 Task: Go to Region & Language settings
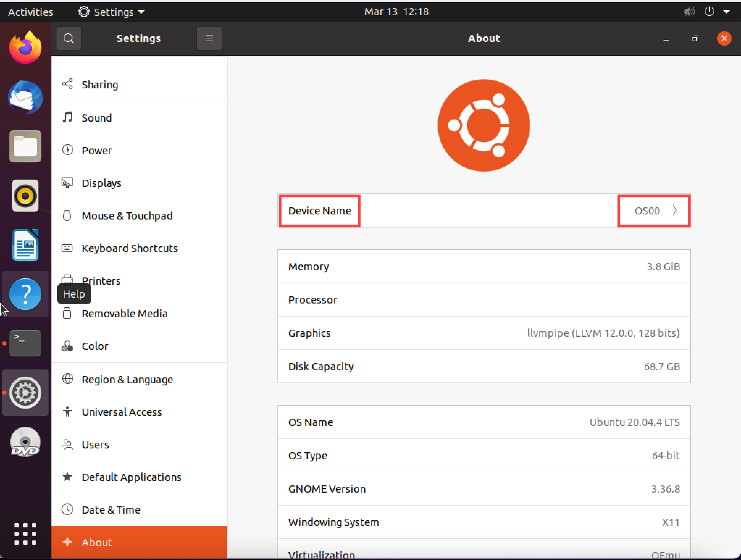pyautogui.click(x=139, y=379)
